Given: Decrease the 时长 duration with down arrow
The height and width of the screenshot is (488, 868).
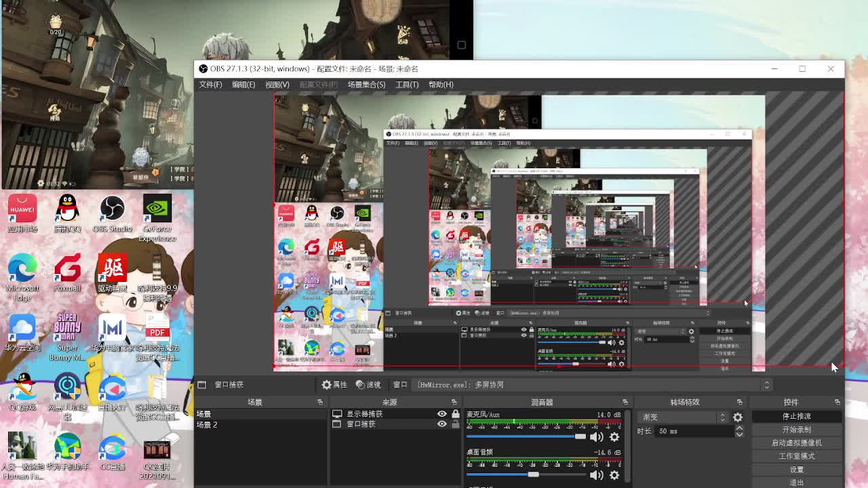Looking at the screenshot, I should tap(739, 434).
